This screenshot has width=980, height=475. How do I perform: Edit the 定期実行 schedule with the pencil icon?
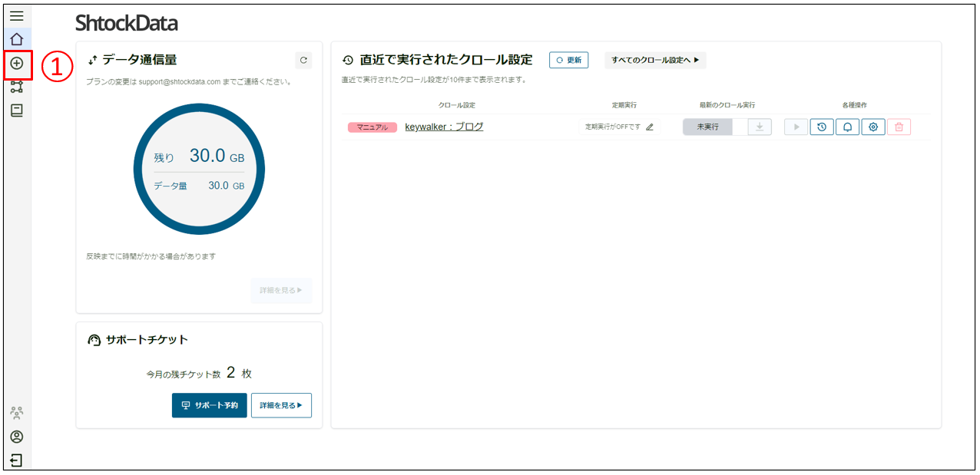[x=650, y=127]
